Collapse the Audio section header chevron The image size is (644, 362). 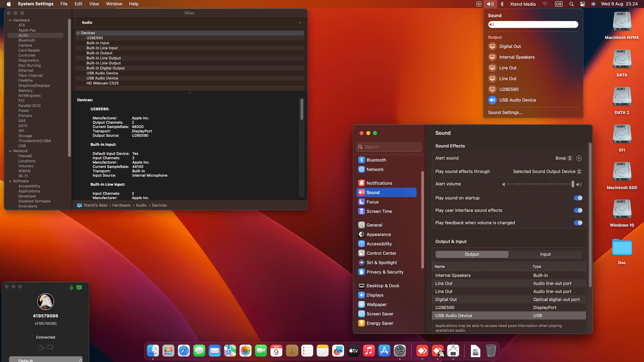(x=300, y=22)
